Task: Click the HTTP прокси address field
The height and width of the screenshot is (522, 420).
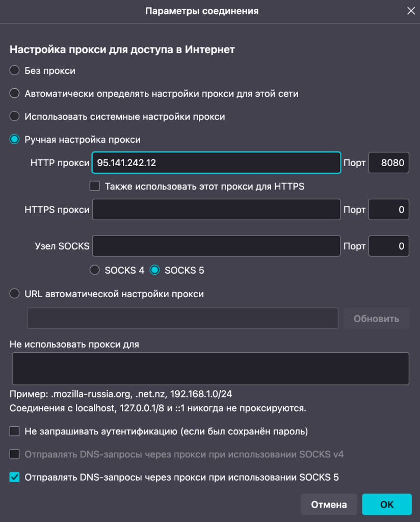Action: 216,163
